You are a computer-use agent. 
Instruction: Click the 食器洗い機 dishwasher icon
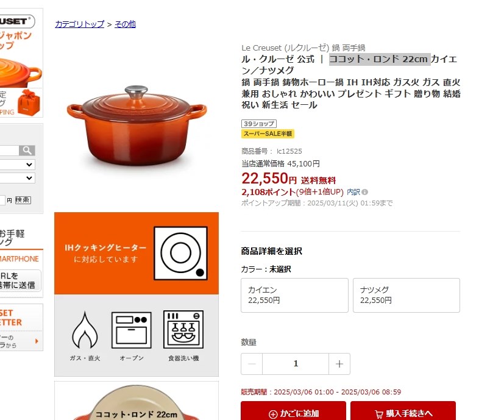[183, 329]
